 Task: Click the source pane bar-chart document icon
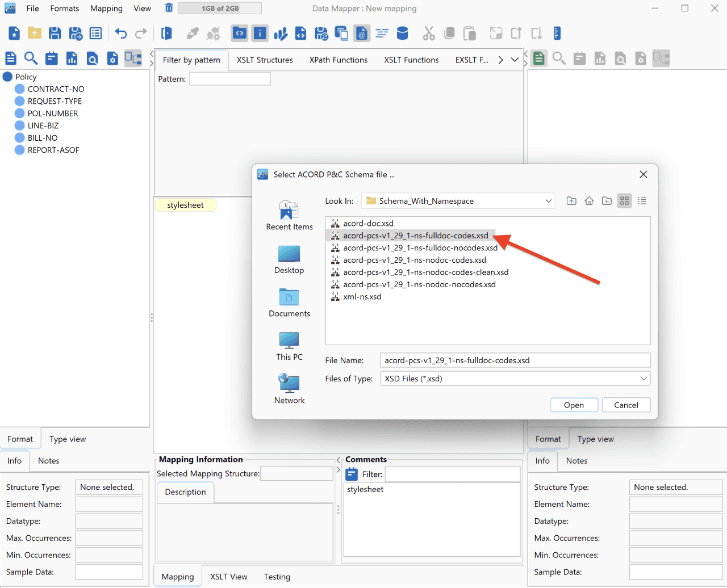(72, 58)
